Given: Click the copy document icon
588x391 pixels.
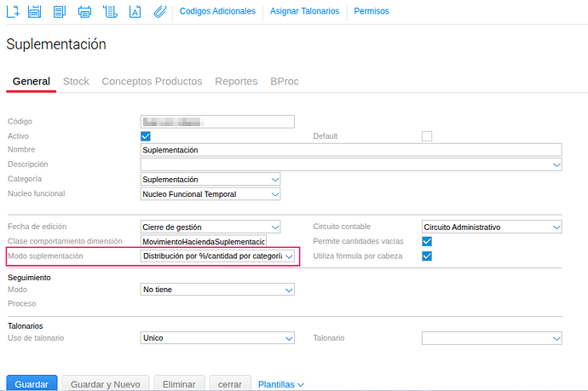Looking at the screenshot, I should tap(60, 12).
